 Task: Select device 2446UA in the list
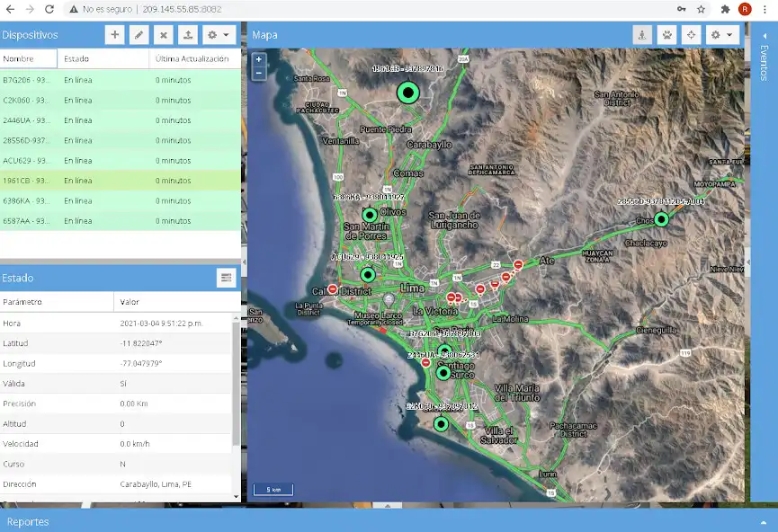[x=121, y=120]
